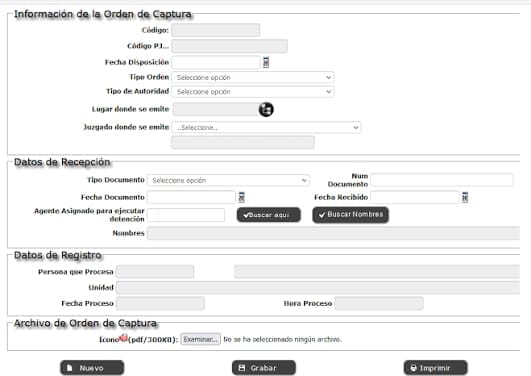
Task: Click the red PDF icon next to Icono
Action: point(124,337)
